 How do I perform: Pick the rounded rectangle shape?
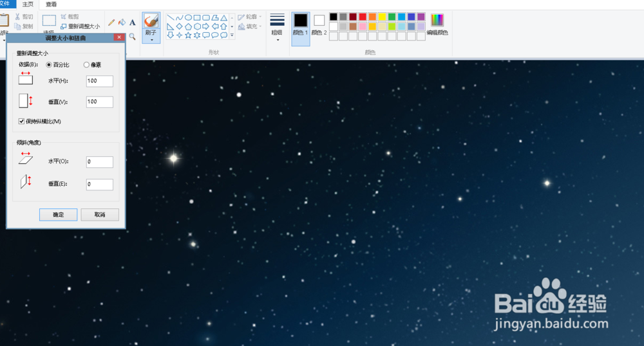tap(206, 17)
